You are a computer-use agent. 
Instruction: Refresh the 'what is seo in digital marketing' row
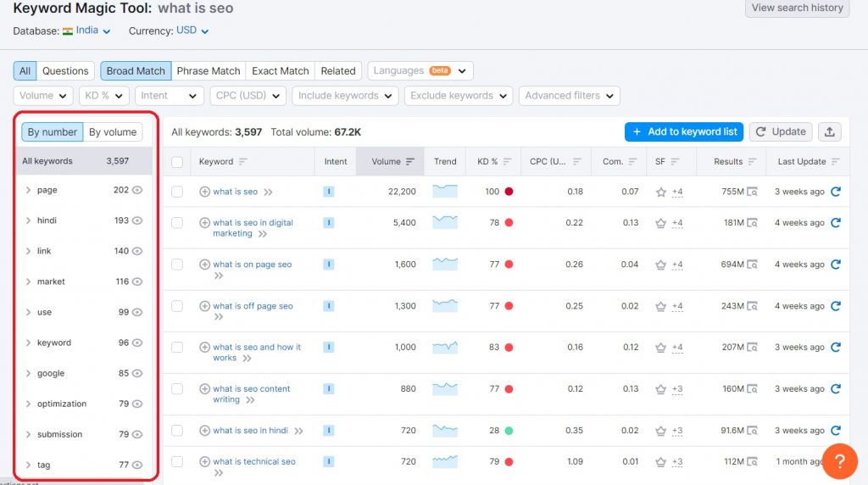click(836, 222)
